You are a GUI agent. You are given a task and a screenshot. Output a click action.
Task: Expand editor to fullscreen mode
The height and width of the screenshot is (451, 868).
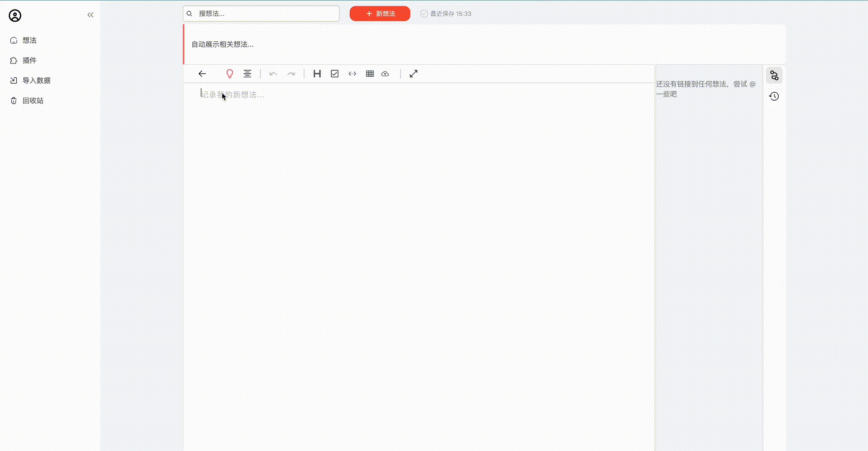[414, 74]
